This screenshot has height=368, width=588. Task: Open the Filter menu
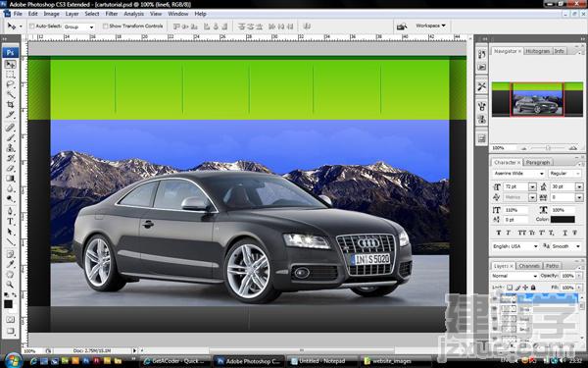point(112,14)
